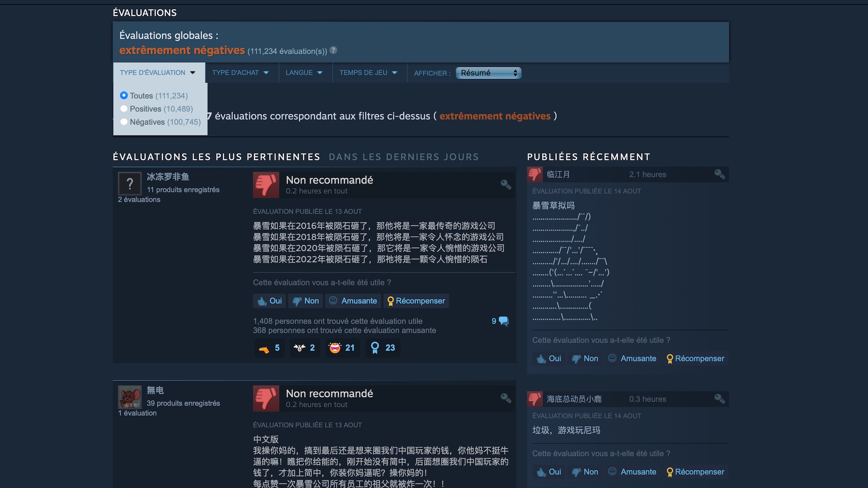868x488 pixels.
Task: Expand the LANGUE filter dropdown
Action: point(304,73)
